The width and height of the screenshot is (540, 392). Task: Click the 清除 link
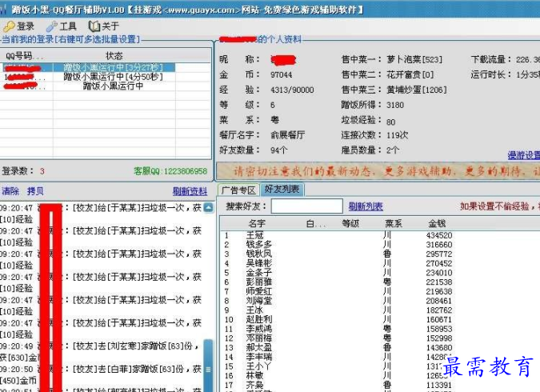10,191
